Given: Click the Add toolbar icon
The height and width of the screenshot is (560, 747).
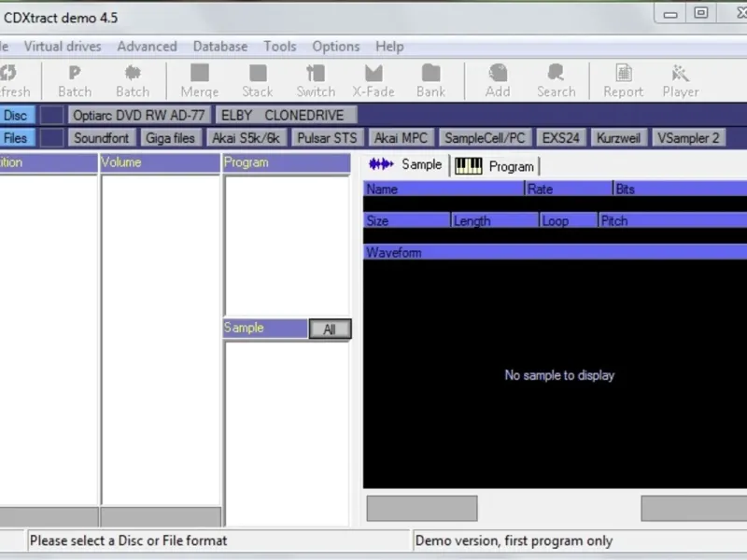Looking at the screenshot, I should 498,81.
